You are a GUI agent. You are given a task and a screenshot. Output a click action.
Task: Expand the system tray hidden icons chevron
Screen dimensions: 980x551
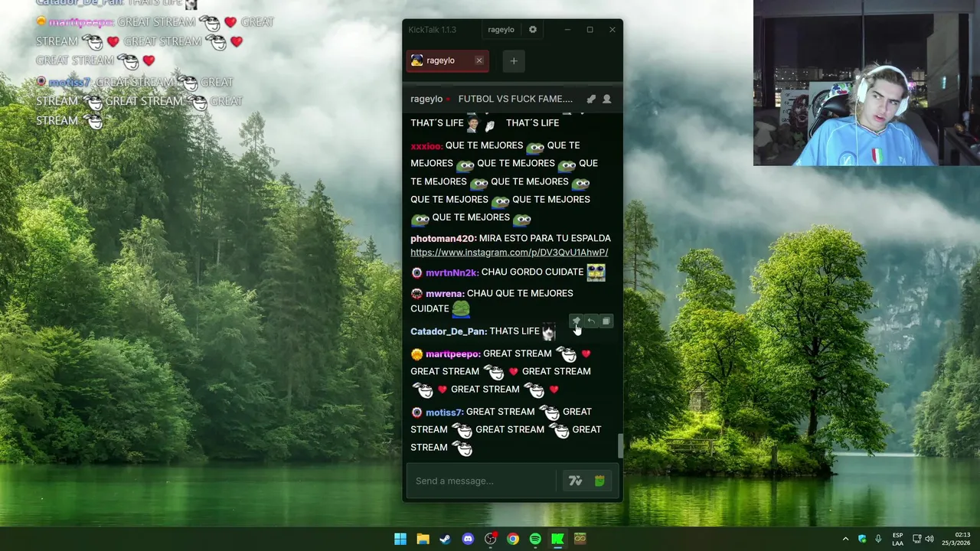(845, 539)
